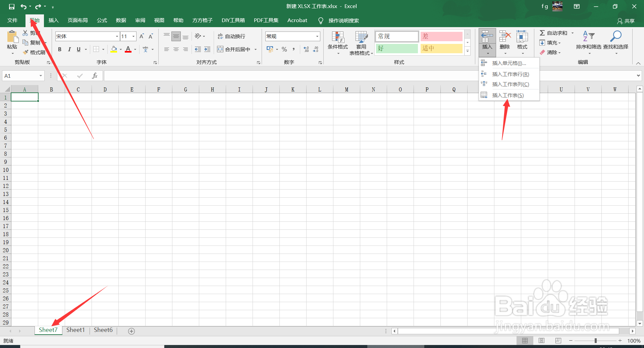Screen dimensions: 644x348
Task: Decrease font size with smaller A icon
Action: pyautogui.click(x=151, y=36)
